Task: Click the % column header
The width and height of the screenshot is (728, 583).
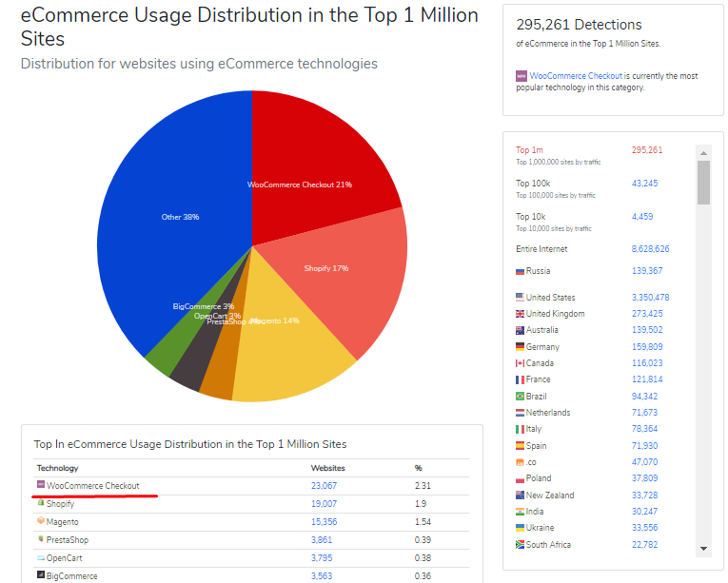Action: tap(419, 468)
